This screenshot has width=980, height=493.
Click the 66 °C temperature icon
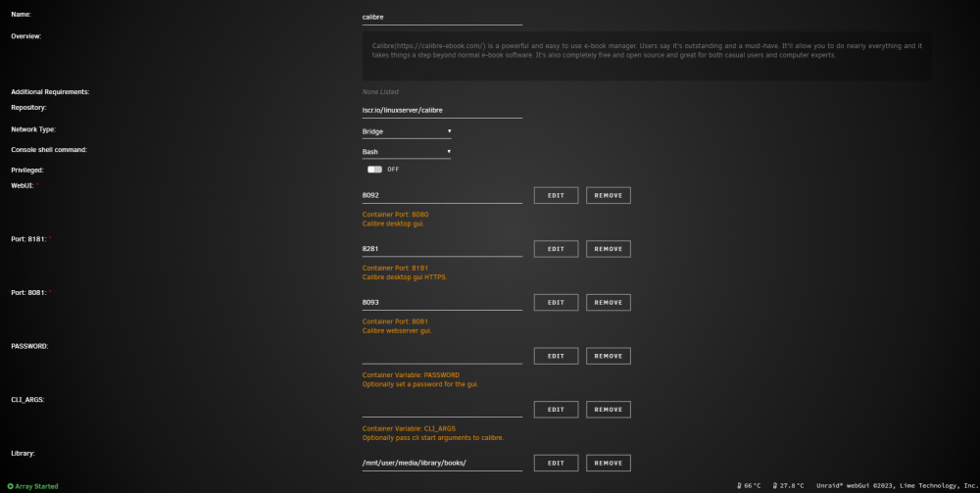[x=739, y=485]
